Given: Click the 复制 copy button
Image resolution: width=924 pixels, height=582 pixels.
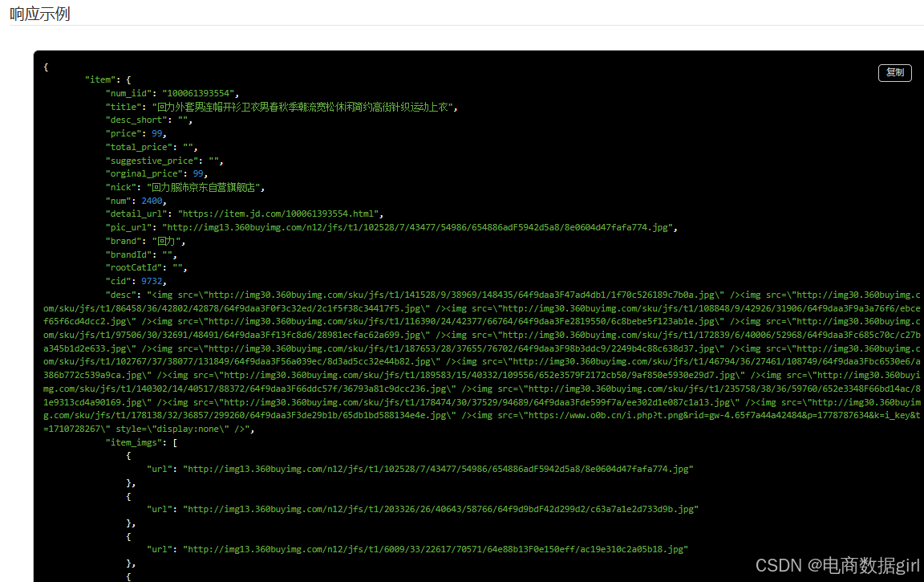Looking at the screenshot, I should coord(894,72).
